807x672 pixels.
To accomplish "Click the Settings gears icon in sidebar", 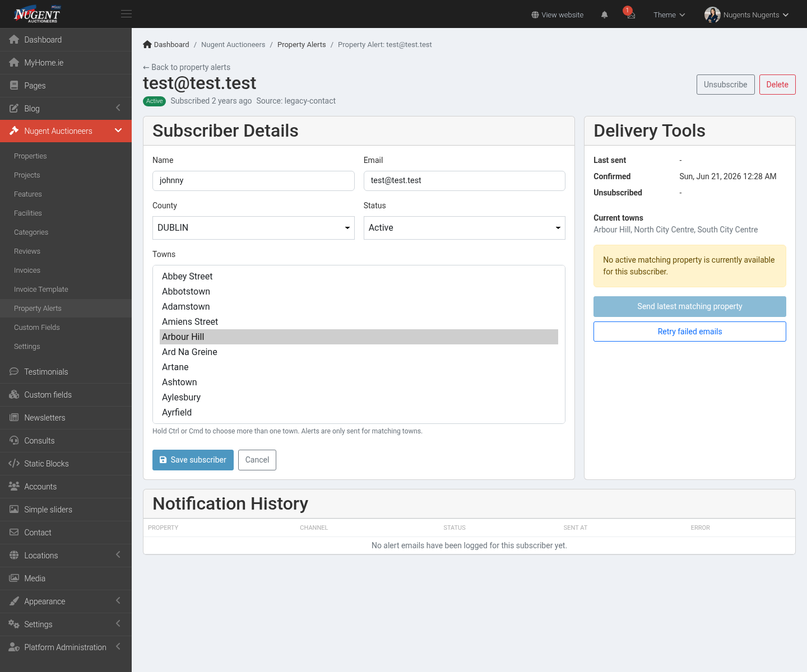I will (14, 624).
